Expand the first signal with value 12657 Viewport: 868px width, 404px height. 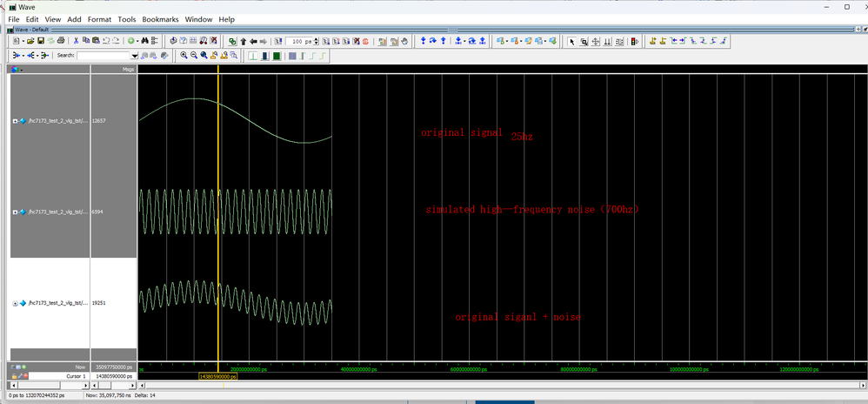pyautogui.click(x=15, y=121)
